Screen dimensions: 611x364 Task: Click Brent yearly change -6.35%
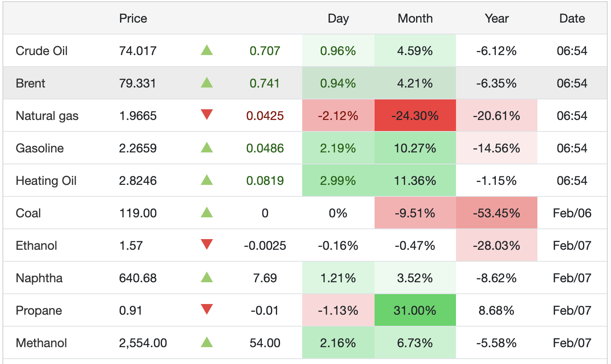pos(496,83)
